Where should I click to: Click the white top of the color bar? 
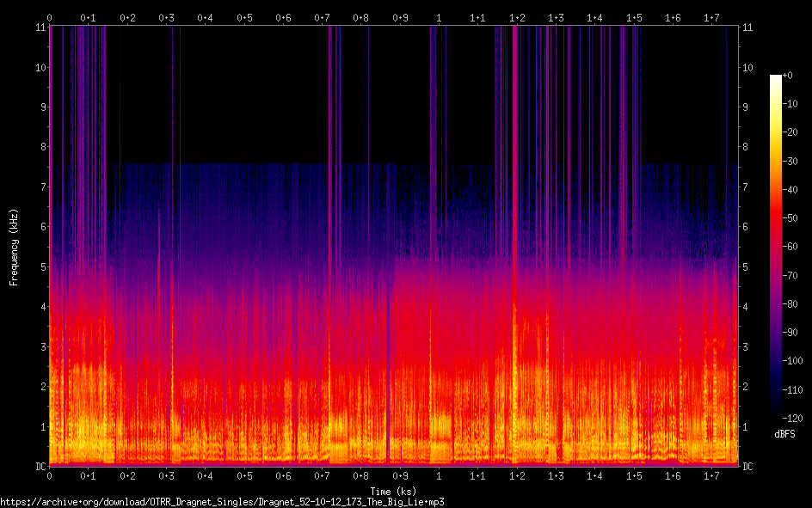pos(776,77)
